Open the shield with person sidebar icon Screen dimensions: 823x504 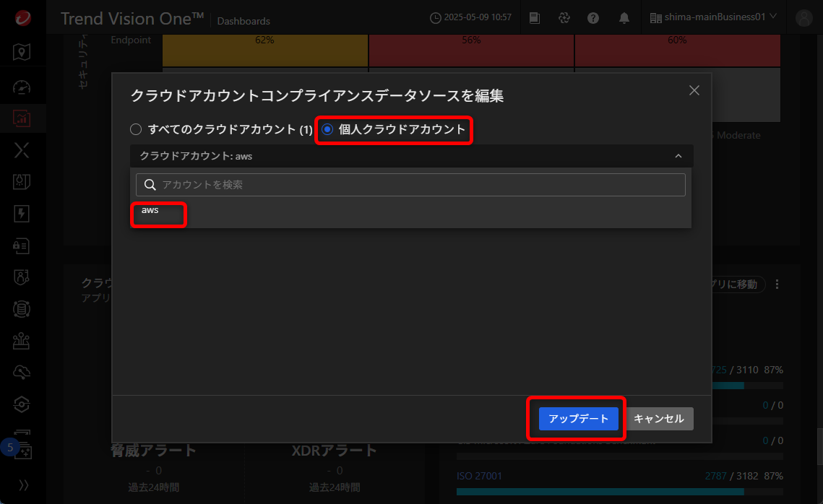coord(22,277)
